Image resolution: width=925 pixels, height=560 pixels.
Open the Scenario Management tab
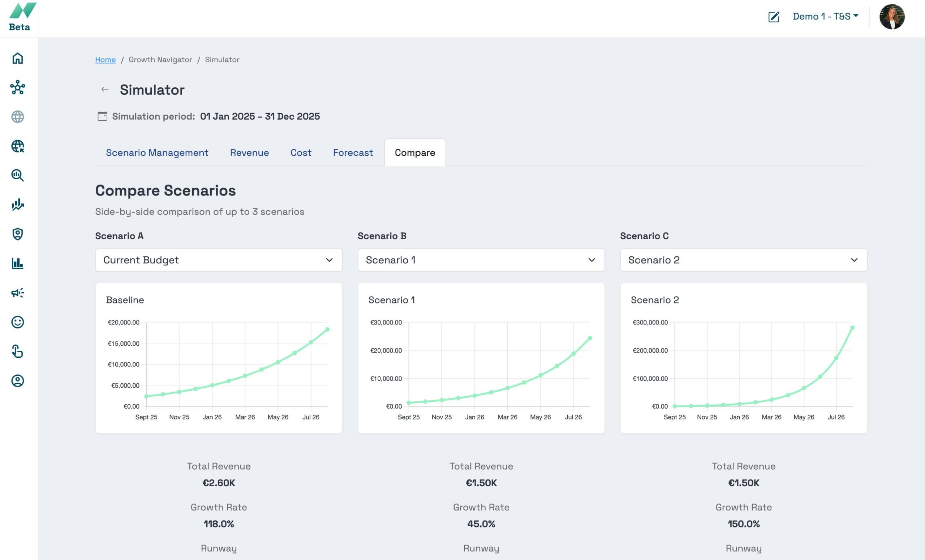coord(157,153)
